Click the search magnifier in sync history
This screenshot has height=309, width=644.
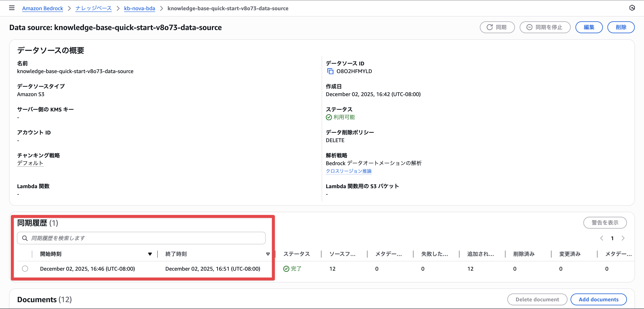pos(25,238)
